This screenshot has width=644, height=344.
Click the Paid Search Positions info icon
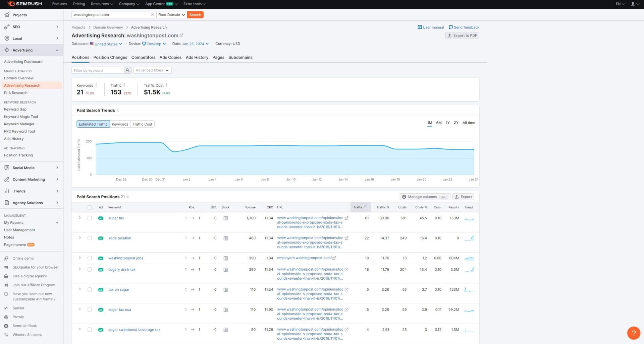pos(128,197)
